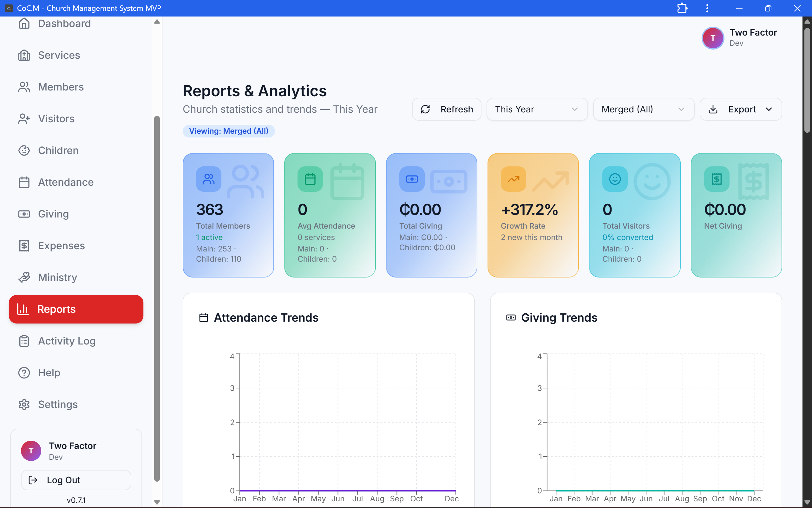Click the Dashboard home icon
Screen dimensions: 812x508
[x=24, y=23]
